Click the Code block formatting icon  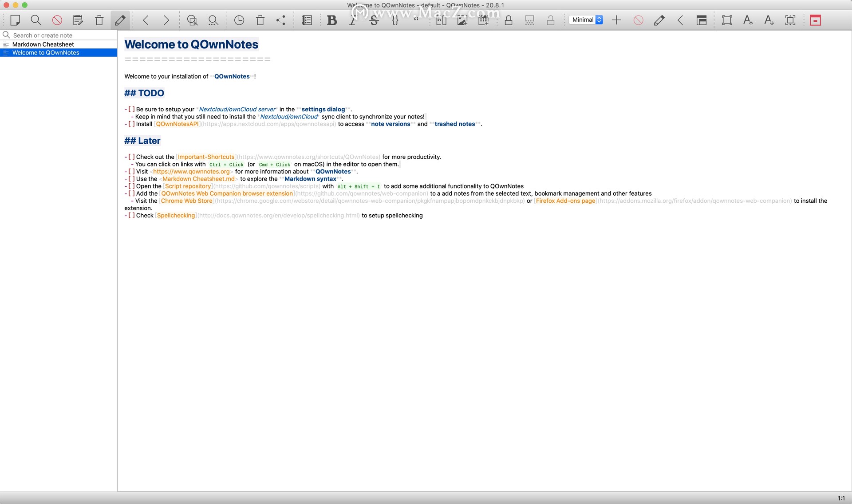[395, 20]
